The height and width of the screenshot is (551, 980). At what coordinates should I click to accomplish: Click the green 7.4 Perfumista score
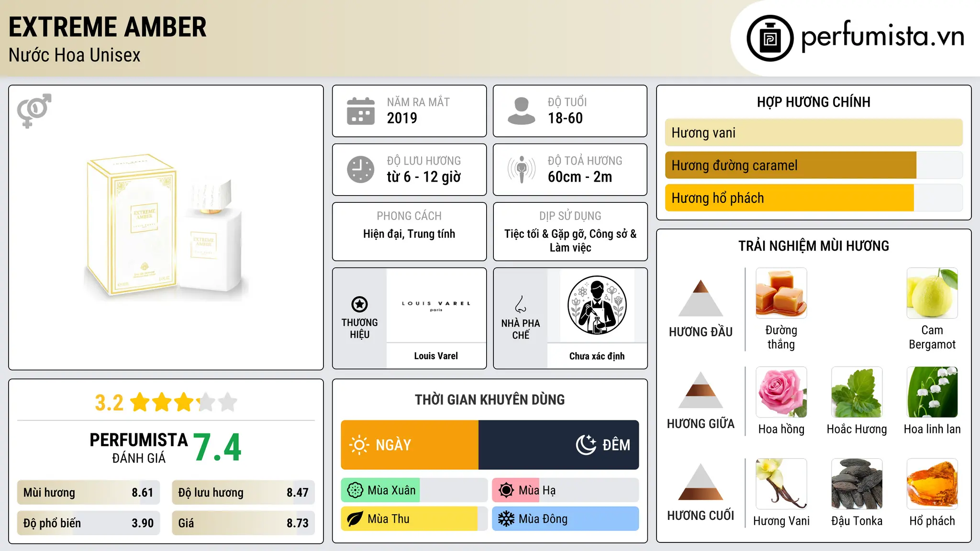tap(217, 448)
